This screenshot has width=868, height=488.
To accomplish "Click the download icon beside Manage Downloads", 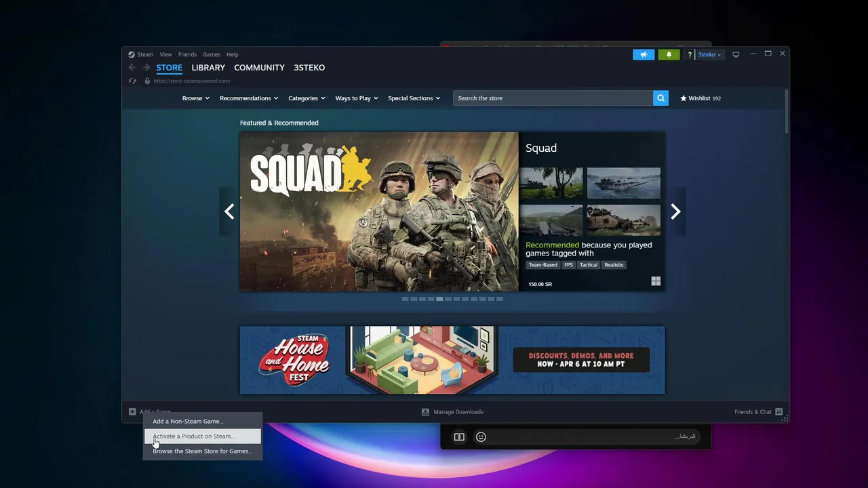I will [425, 411].
